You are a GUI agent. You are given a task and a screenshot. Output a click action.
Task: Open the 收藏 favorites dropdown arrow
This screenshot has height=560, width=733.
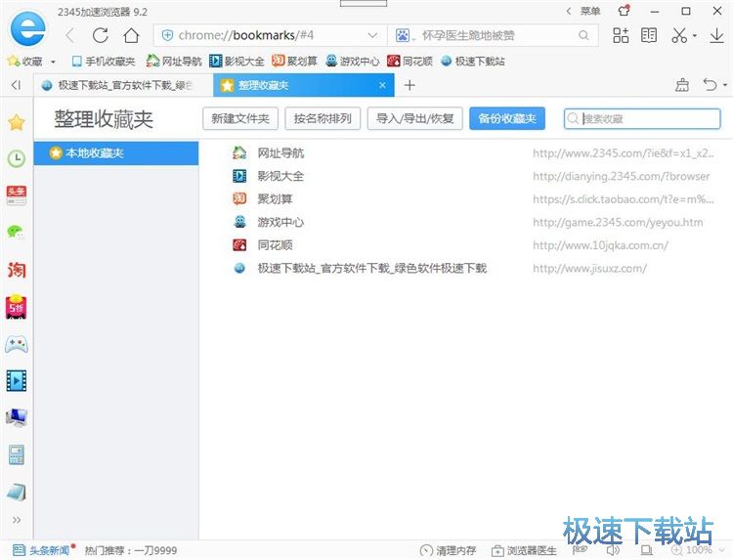pos(53,62)
